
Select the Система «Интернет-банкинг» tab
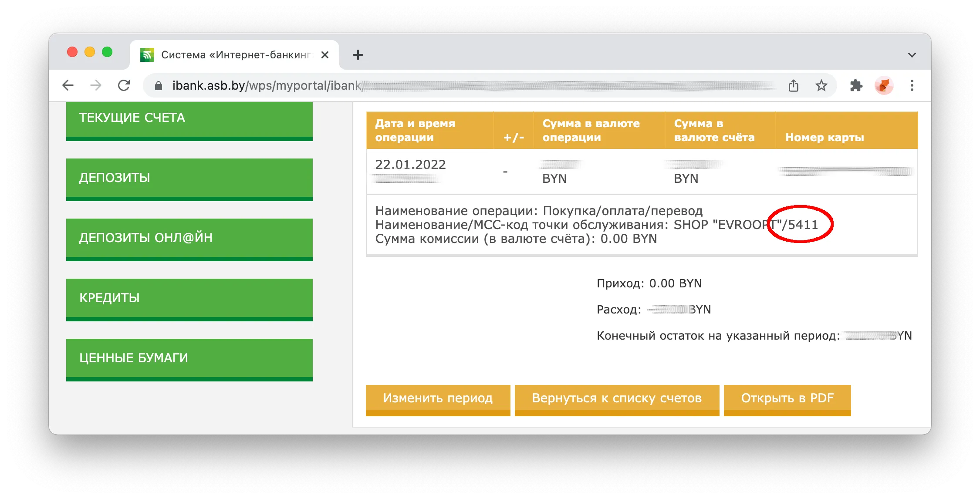234,55
